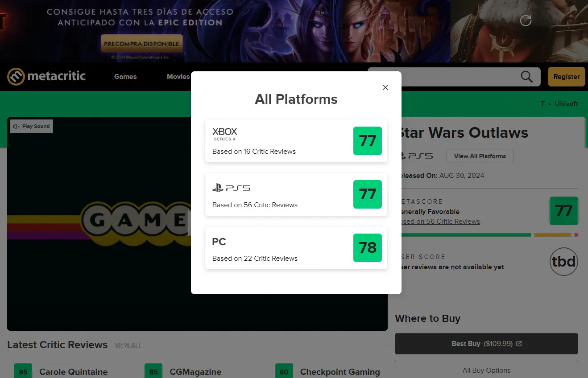Screen dimensions: 588x378
Task: Select the PS5 platform card in dialog
Action: (296, 194)
